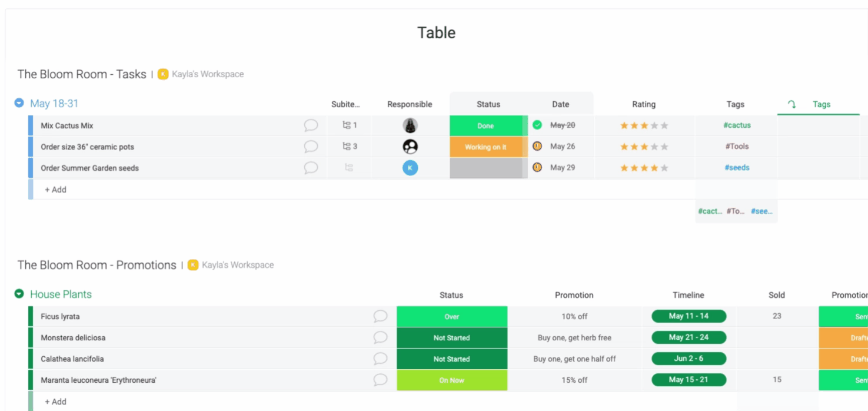Open conversation bubble for Calathea lancifolia
Viewport: 868px width, 411px height.
(380, 359)
